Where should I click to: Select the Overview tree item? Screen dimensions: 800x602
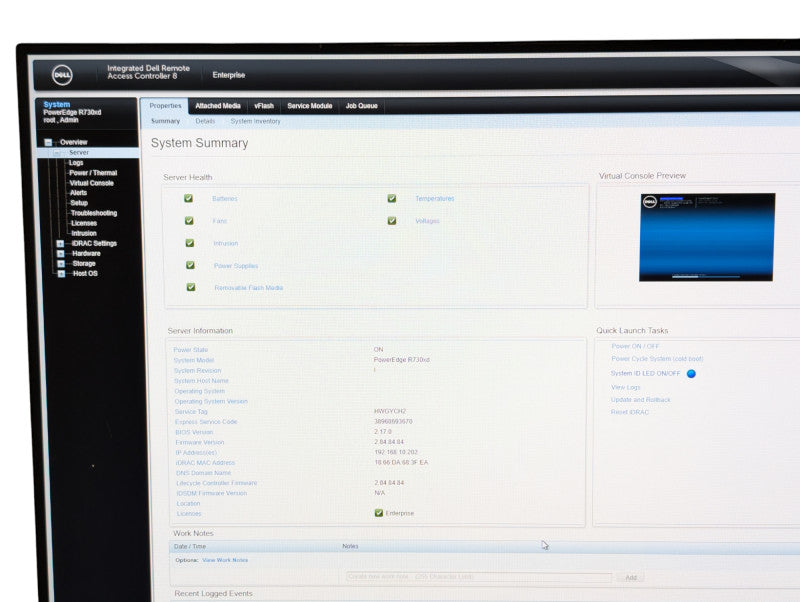click(x=73, y=142)
